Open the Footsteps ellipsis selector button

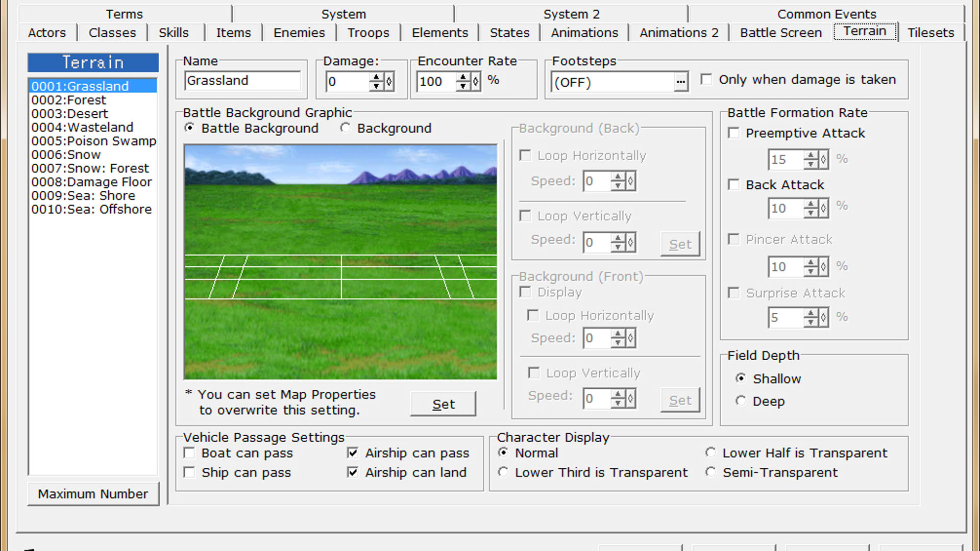680,82
